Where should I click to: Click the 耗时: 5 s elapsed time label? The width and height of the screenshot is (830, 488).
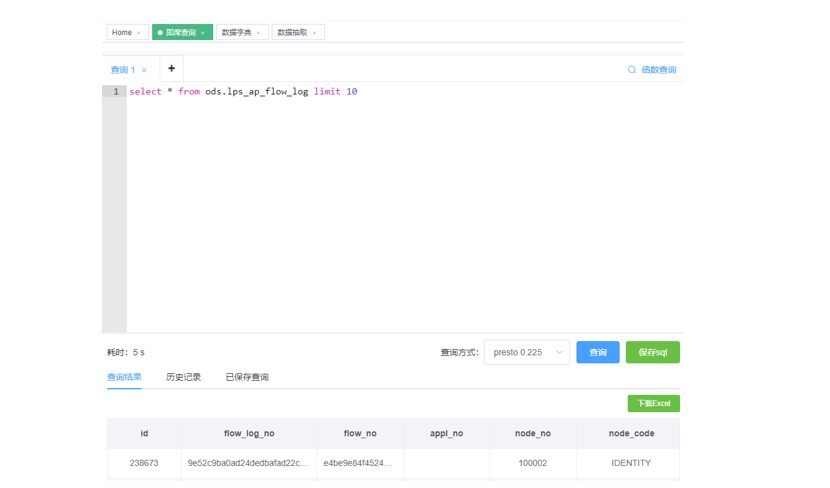[x=126, y=353]
